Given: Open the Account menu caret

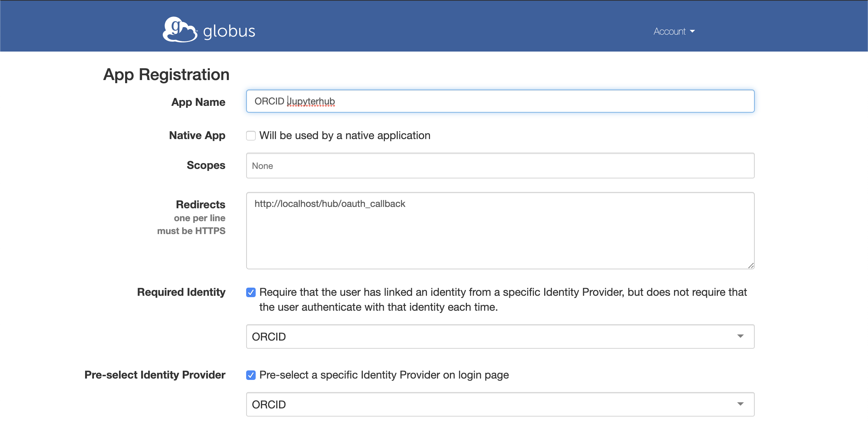Looking at the screenshot, I should click(x=692, y=31).
